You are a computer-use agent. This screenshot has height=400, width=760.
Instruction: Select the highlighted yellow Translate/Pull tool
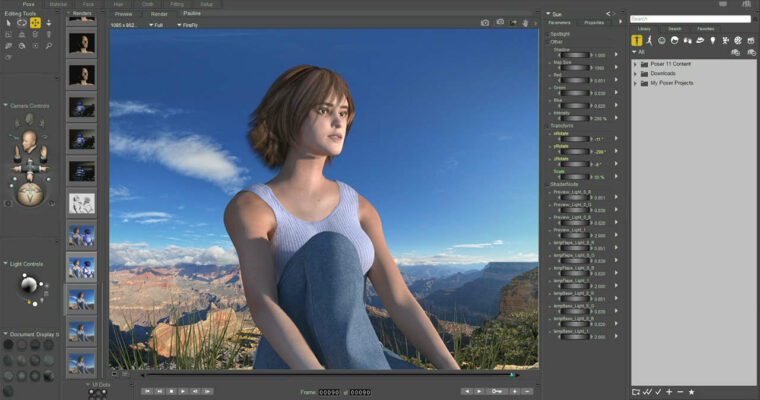(x=35, y=23)
